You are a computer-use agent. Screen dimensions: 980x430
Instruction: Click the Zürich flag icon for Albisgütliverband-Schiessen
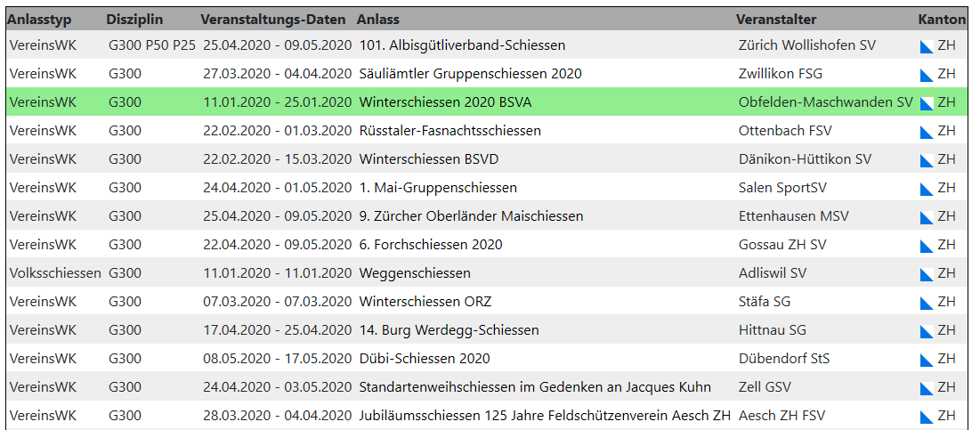point(927,46)
